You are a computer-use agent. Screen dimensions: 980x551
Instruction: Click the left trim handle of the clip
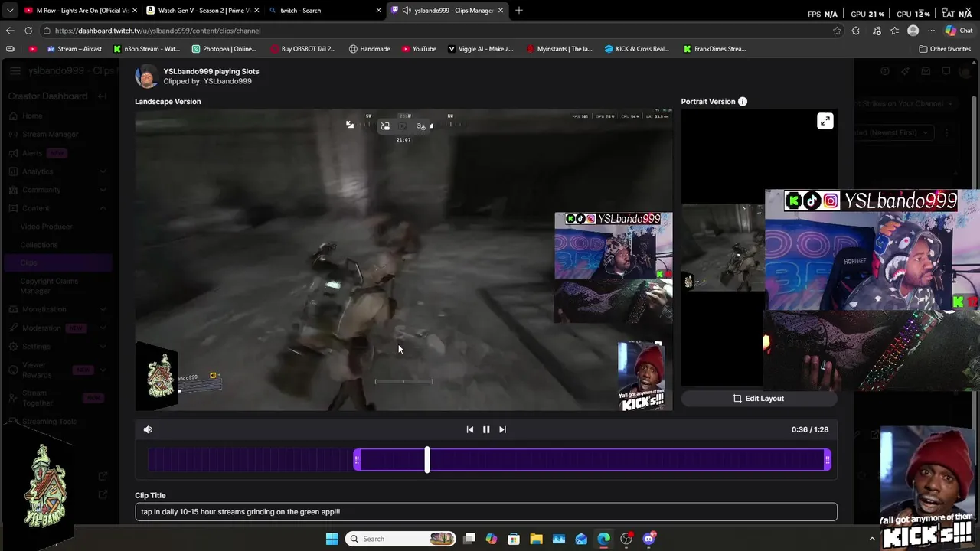coord(357,459)
